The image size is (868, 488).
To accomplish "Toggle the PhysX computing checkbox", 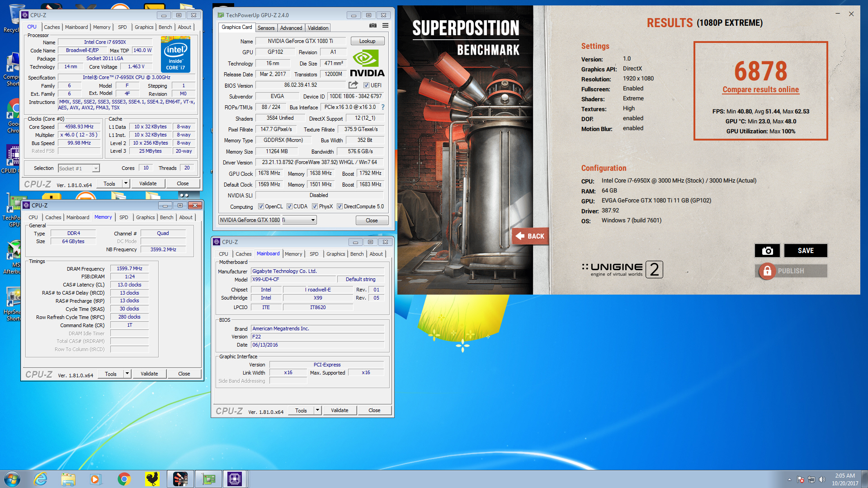I will coord(315,206).
